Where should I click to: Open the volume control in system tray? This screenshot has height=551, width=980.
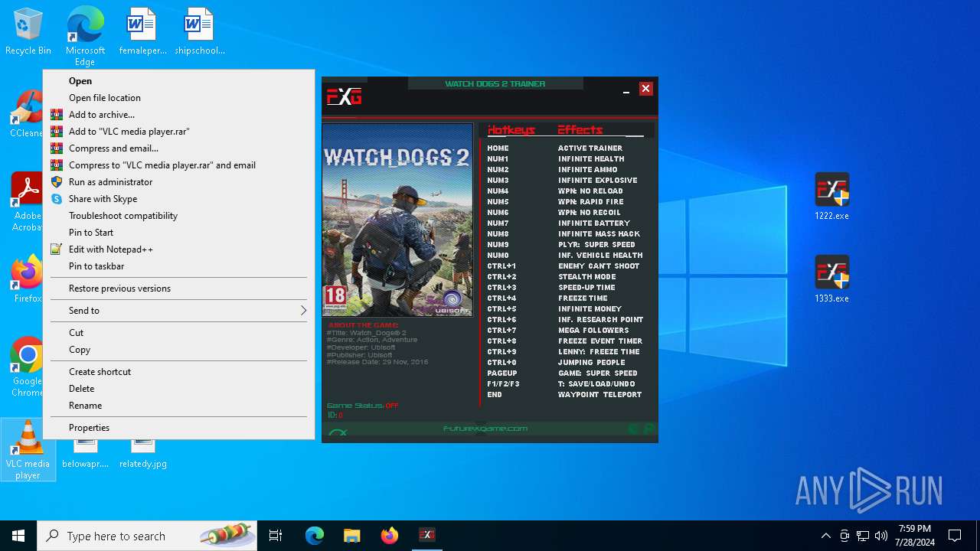(880, 536)
